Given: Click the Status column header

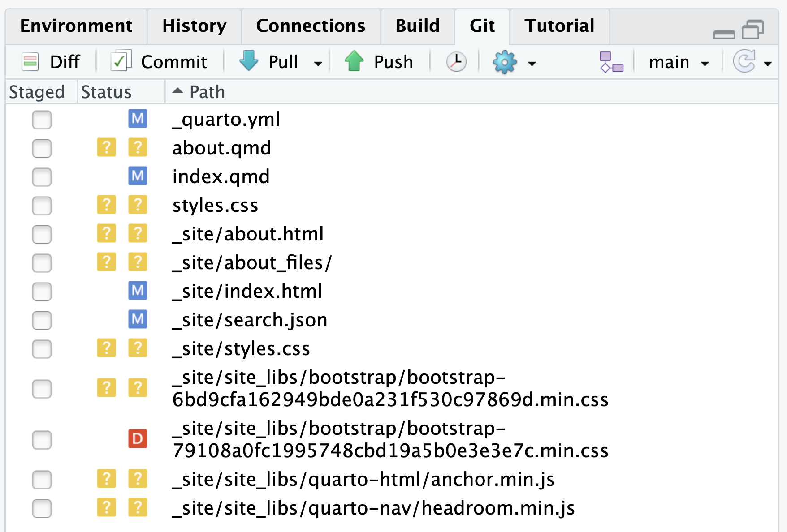Looking at the screenshot, I should 107,92.
